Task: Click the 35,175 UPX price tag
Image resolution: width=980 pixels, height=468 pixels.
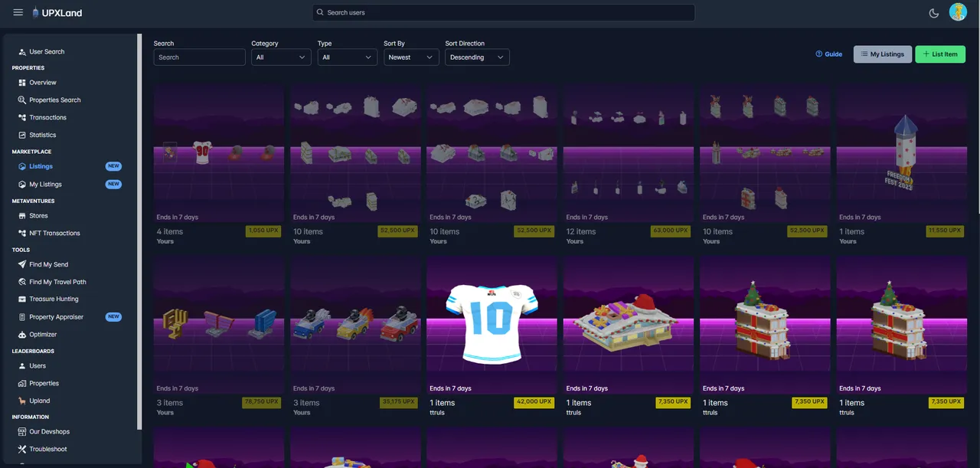Action: coord(400,401)
